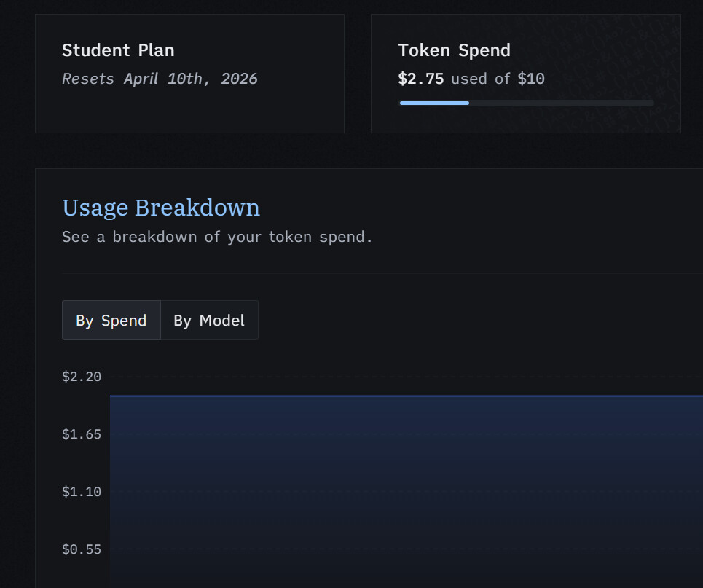Select the Student Plan heading
This screenshot has width=703, height=588.
coord(118,50)
